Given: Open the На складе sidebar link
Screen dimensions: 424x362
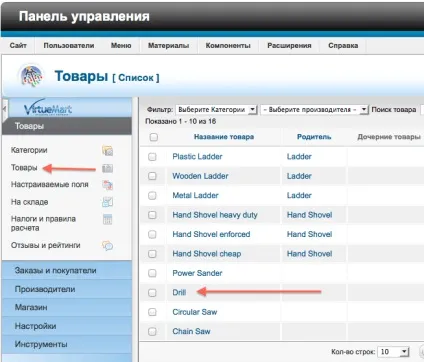Looking at the screenshot, I should pos(30,202).
